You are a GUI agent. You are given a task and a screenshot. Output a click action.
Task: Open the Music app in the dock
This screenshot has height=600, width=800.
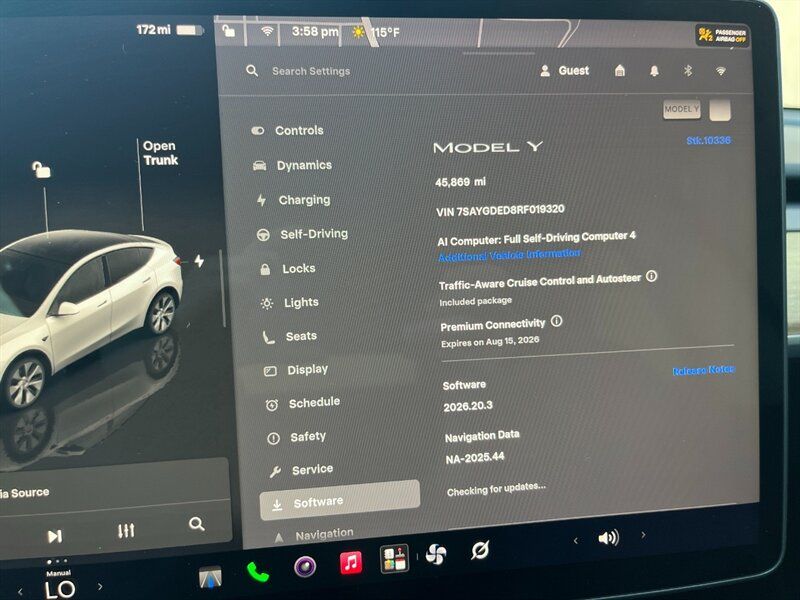click(x=351, y=562)
